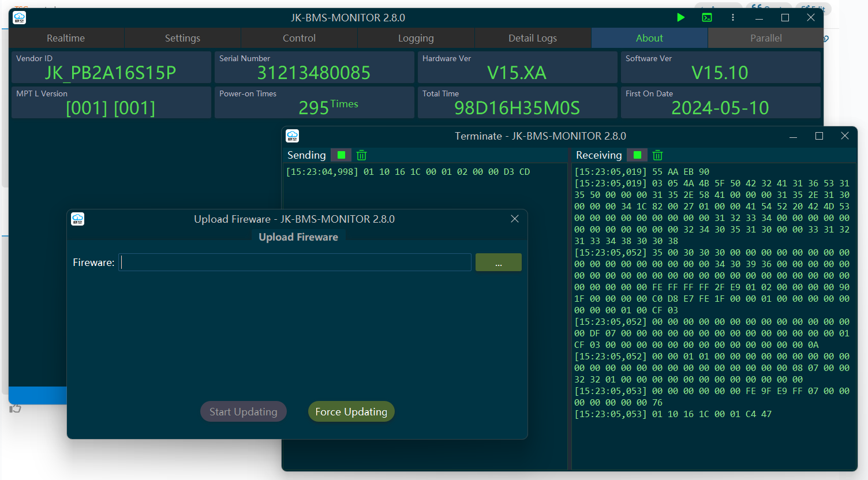
Task: Click the received line '55 AA EB 90'
Action: coord(642,172)
